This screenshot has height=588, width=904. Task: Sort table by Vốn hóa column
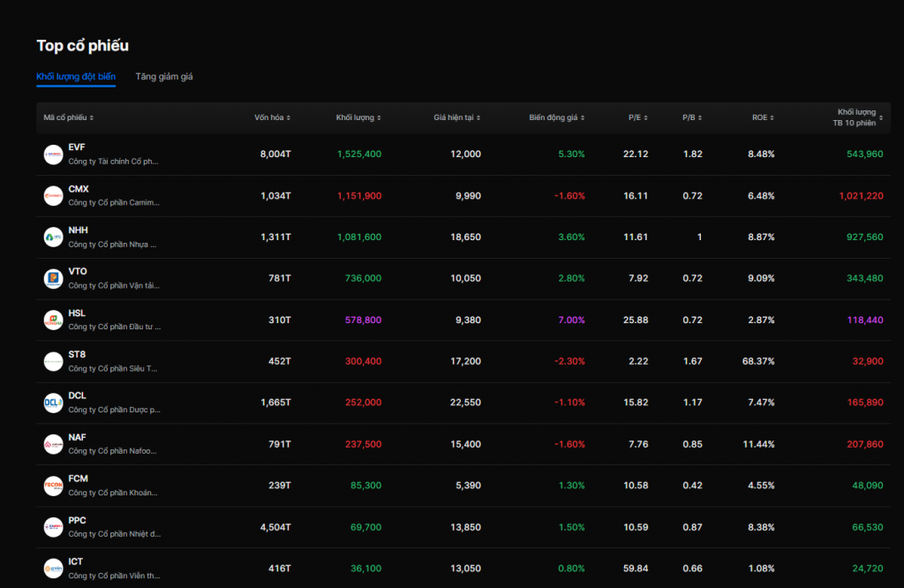coord(272,117)
